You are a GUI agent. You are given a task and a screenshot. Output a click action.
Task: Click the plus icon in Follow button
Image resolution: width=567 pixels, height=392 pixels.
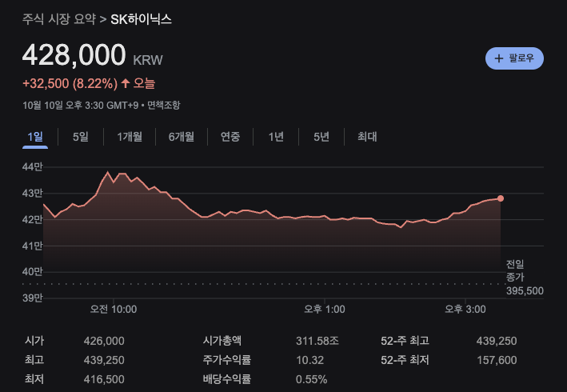(499, 58)
